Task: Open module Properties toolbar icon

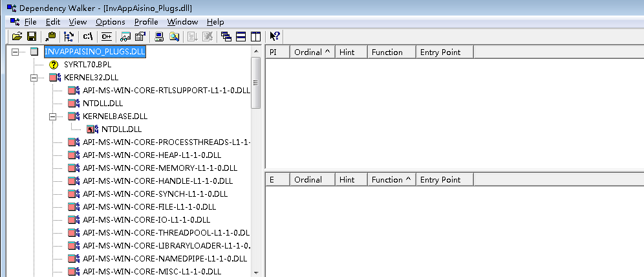Action: [x=140, y=37]
